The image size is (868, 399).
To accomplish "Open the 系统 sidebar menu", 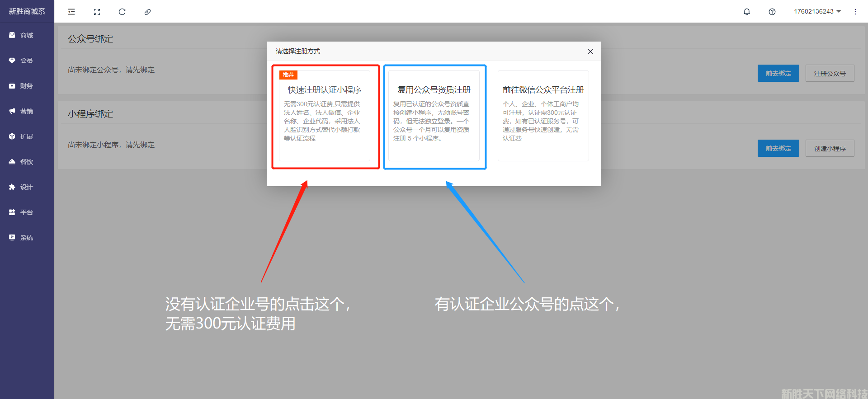I will click(x=27, y=238).
